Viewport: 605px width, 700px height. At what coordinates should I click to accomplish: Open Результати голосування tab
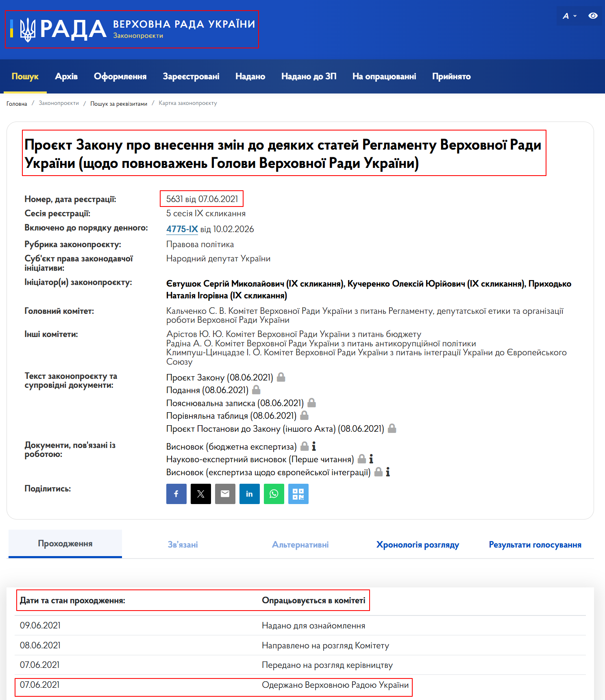tap(535, 545)
